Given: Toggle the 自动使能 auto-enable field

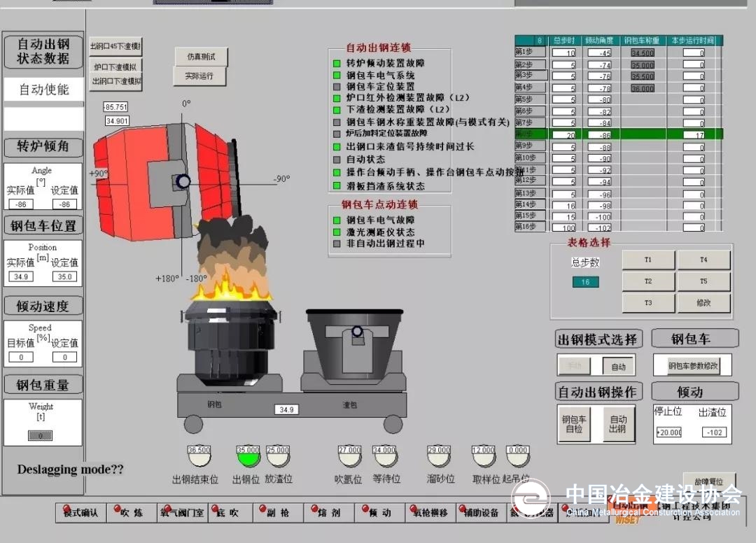Looking at the screenshot, I should [44, 89].
